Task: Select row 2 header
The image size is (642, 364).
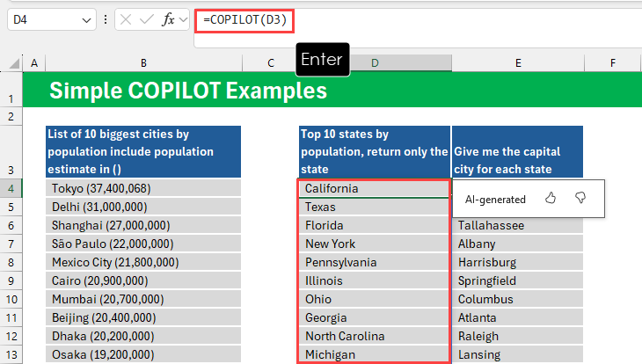Action: [x=11, y=117]
